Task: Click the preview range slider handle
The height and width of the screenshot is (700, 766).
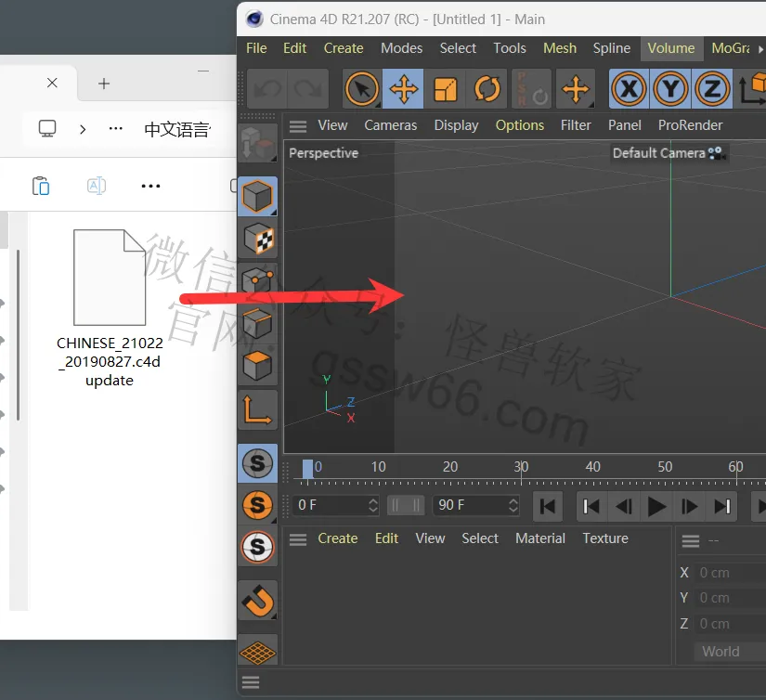Action: point(406,505)
